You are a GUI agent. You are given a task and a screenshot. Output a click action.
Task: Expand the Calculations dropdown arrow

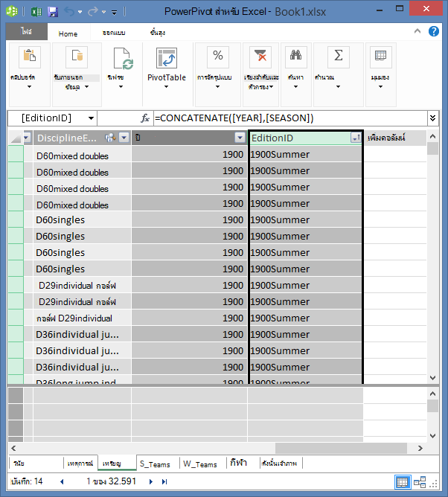[339, 87]
